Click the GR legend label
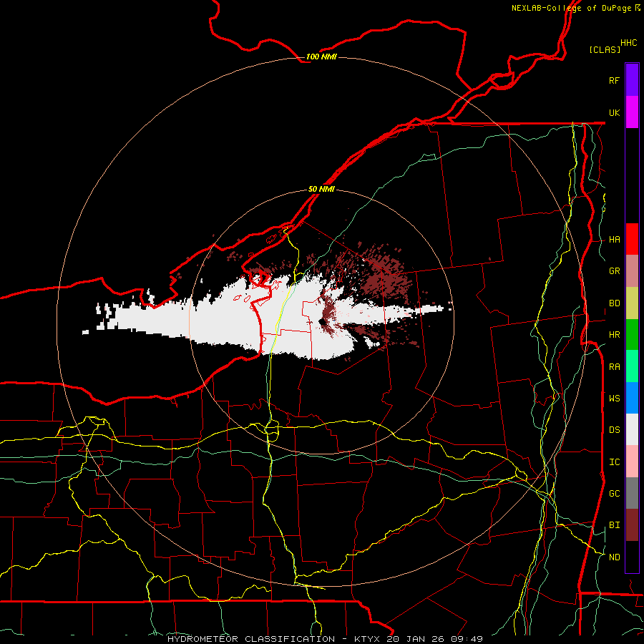Screen dimensions: 644x644 614,271
